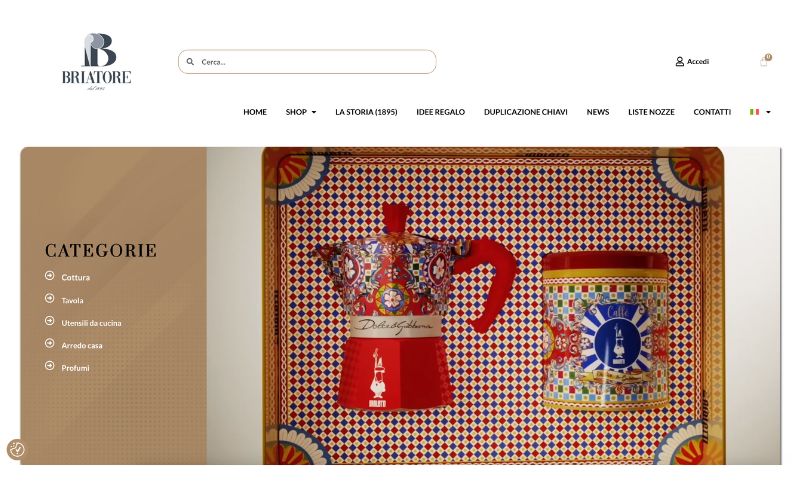Click the Italian flag icon
The image size is (800, 495).
pos(755,112)
